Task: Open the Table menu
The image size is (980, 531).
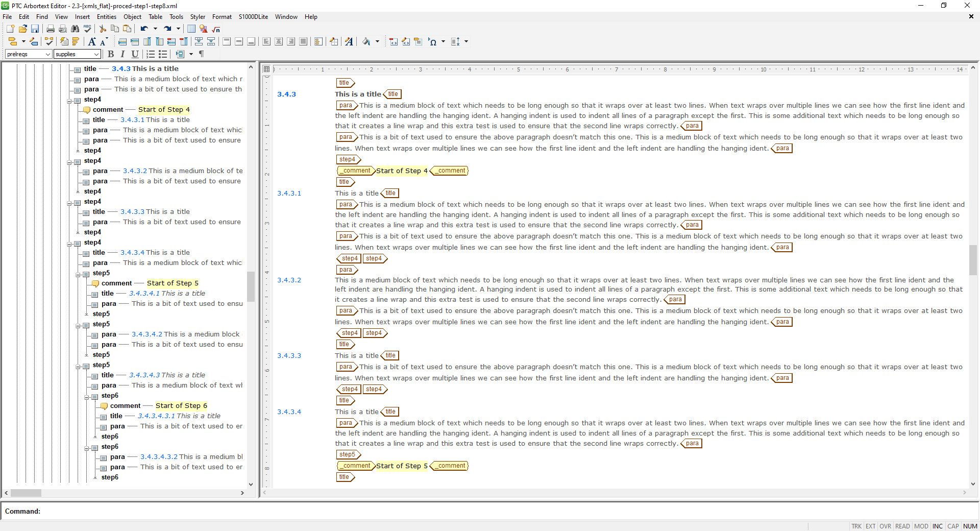Action: click(x=155, y=17)
